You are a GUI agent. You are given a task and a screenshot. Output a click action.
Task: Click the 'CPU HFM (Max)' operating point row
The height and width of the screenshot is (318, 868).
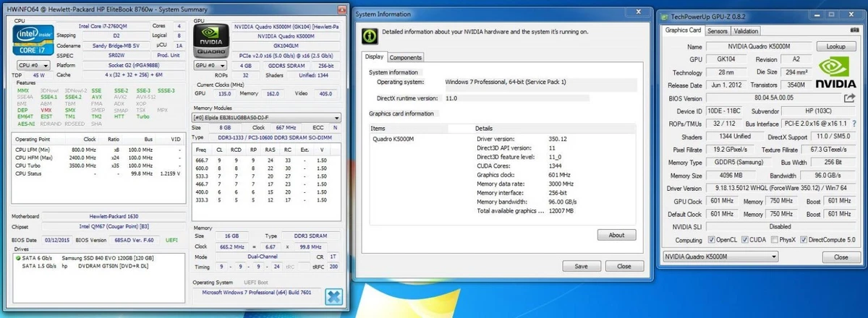[100, 157]
